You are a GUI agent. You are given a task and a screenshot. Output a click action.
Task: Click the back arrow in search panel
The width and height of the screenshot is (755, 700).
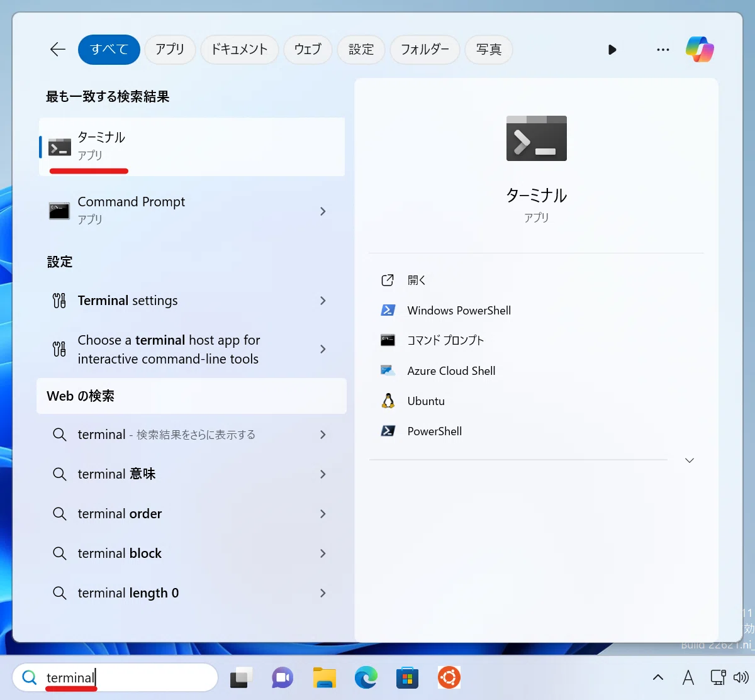(58, 49)
